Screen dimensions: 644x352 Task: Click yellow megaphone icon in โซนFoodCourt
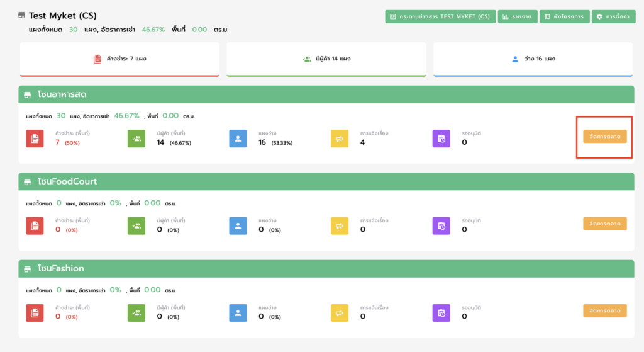pos(340,225)
